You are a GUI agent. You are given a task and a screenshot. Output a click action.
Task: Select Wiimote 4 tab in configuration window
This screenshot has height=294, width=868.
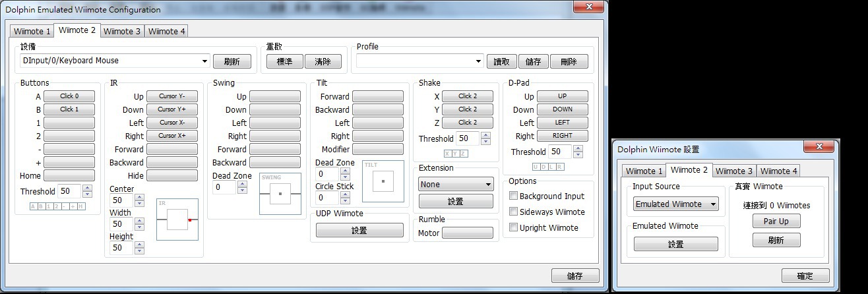[166, 31]
